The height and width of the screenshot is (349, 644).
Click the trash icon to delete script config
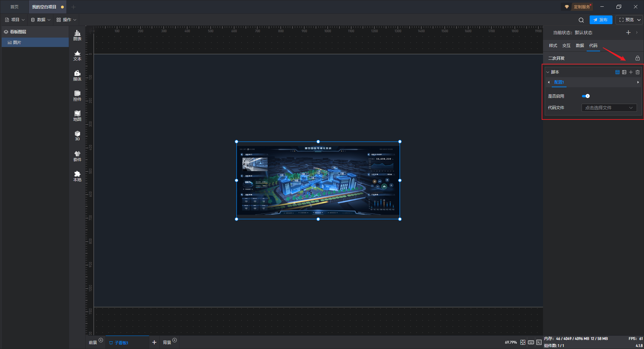tap(638, 72)
